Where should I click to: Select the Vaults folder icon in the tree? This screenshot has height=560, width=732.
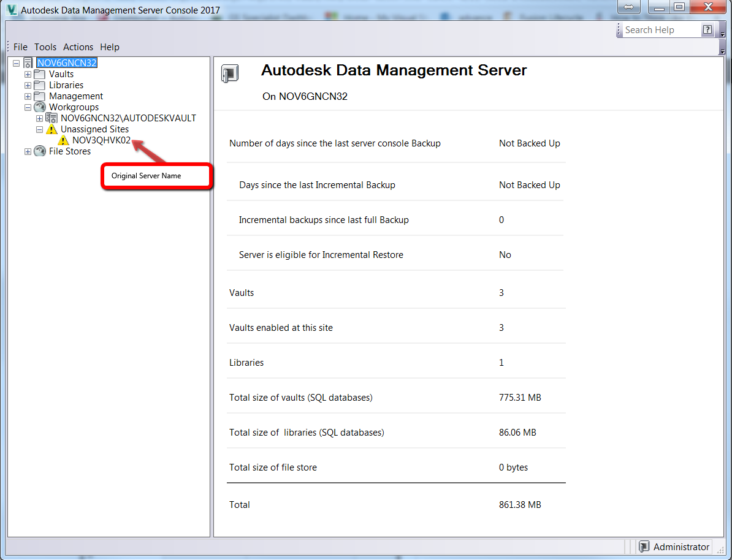(x=40, y=74)
